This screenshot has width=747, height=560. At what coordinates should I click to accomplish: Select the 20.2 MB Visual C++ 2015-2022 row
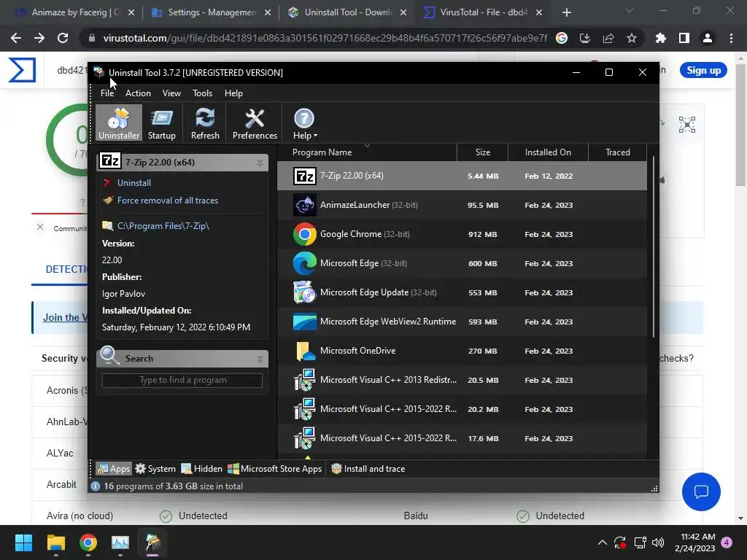[462, 409]
